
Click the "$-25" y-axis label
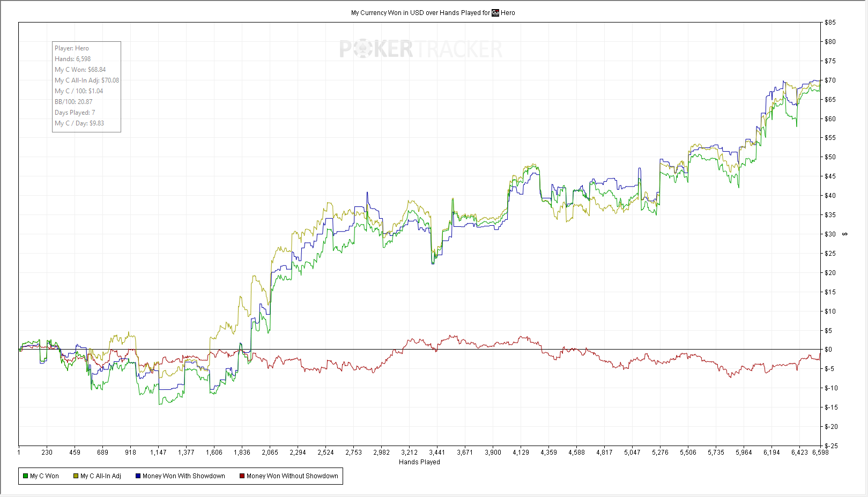click(831, 446)
